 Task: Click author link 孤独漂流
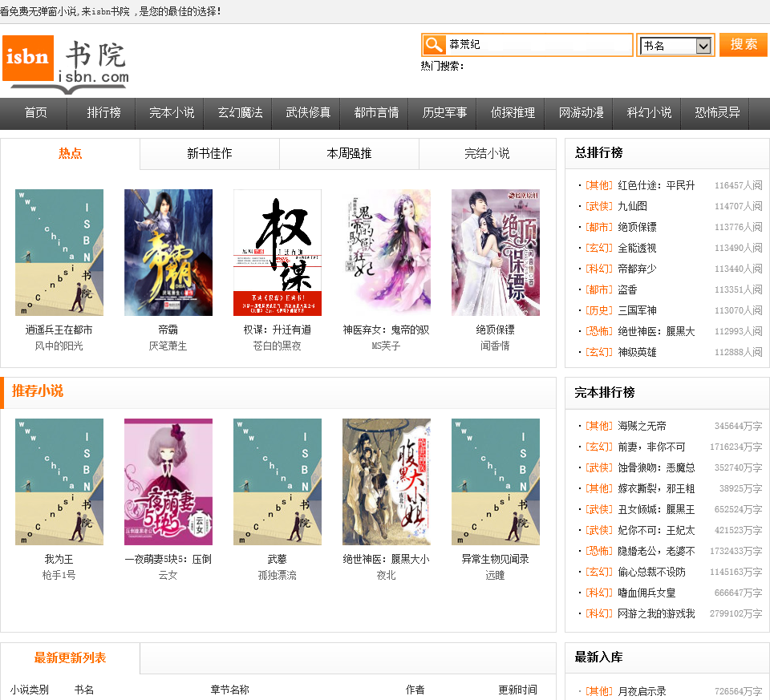coord(277,576)
